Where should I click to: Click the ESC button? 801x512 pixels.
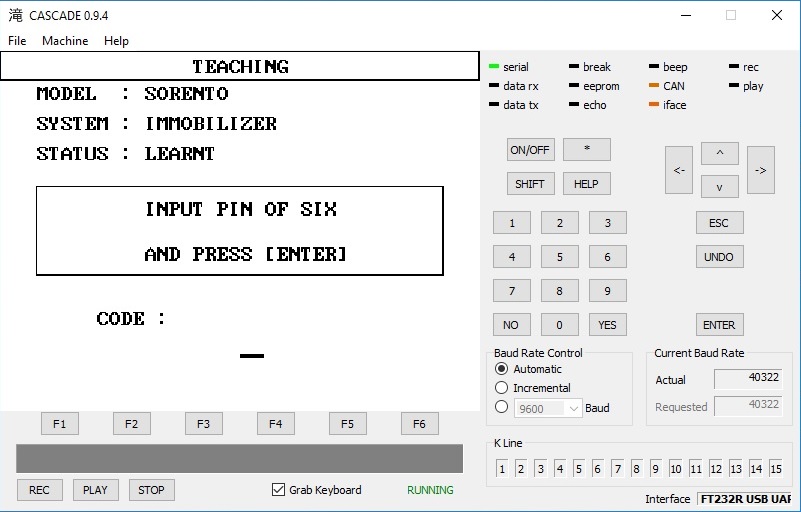point(719,223)
